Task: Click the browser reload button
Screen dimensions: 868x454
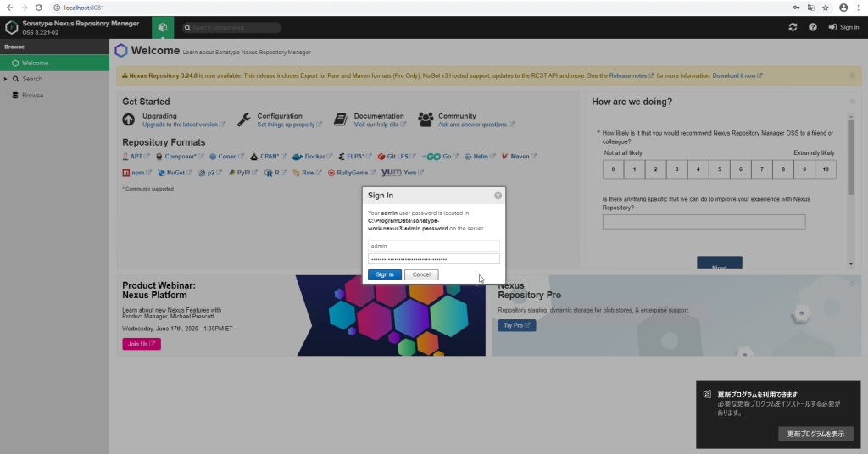Action: (39, 8)
